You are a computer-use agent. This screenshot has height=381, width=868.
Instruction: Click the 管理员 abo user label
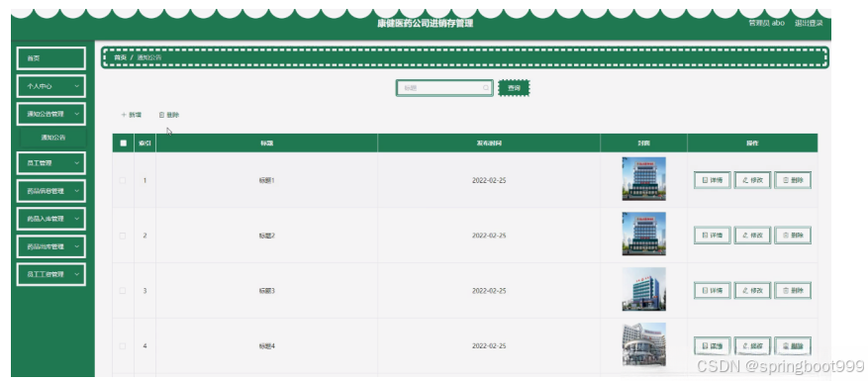pos(766,24)
